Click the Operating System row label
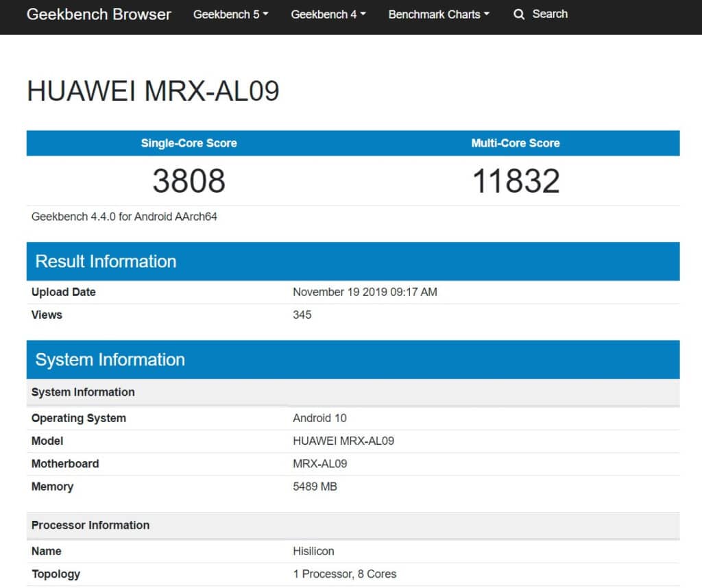Screen dimensions: 702x588 point(79,419)
